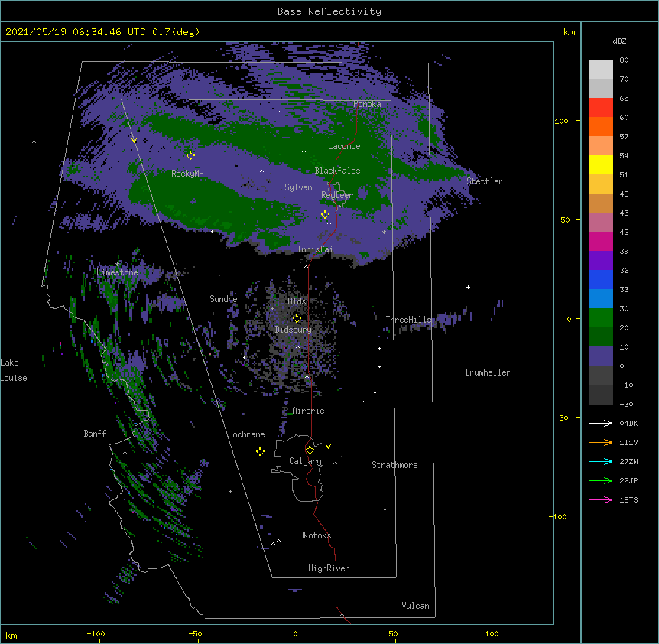The image size is (659, 644).
Task: Click the yellow station marker west of Calgary near Cochrane
Action: point(260,451)
